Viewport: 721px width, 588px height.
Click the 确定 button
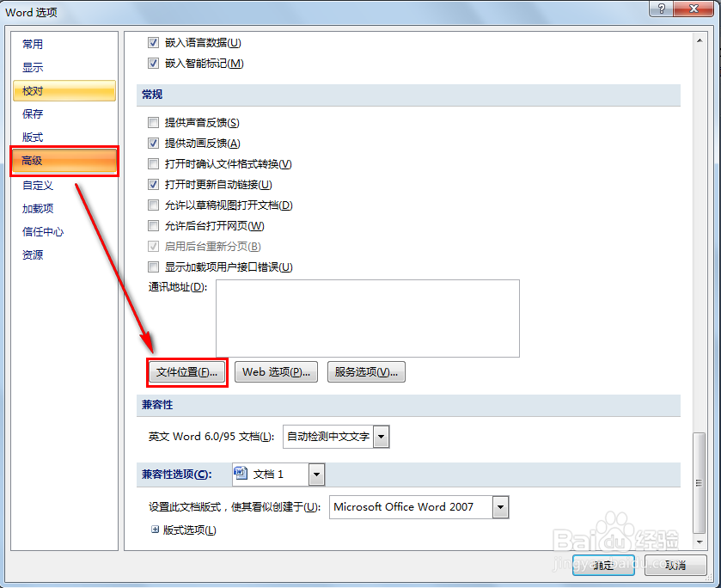tap(602, 566)
